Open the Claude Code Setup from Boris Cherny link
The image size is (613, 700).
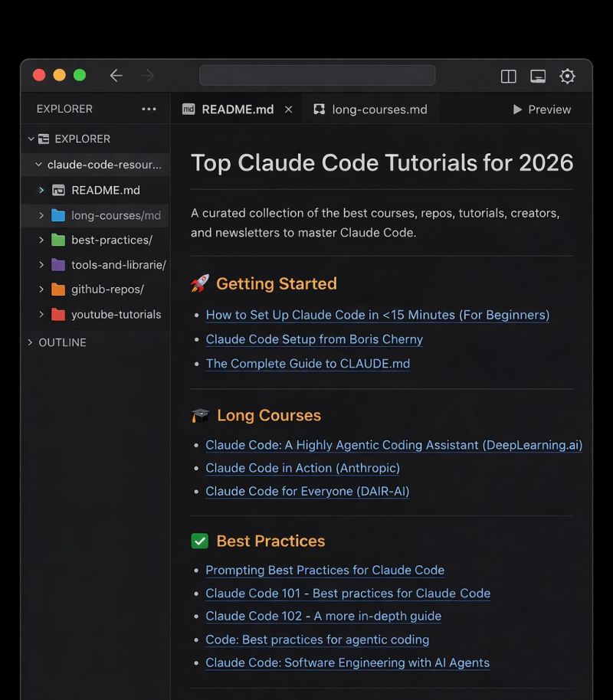pyautogui.click(x=314, y=339)
